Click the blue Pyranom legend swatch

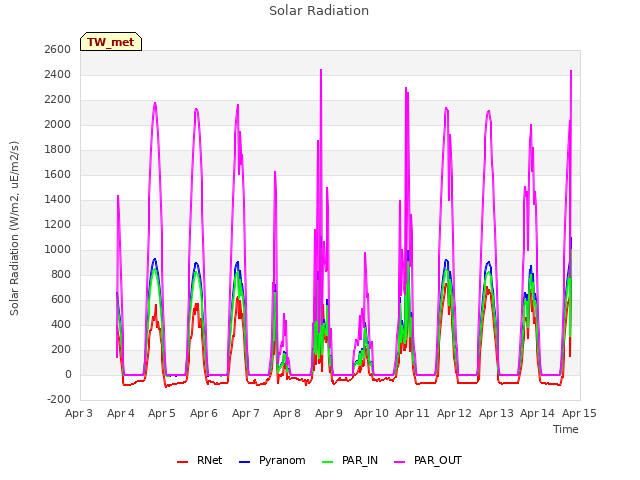244,462
